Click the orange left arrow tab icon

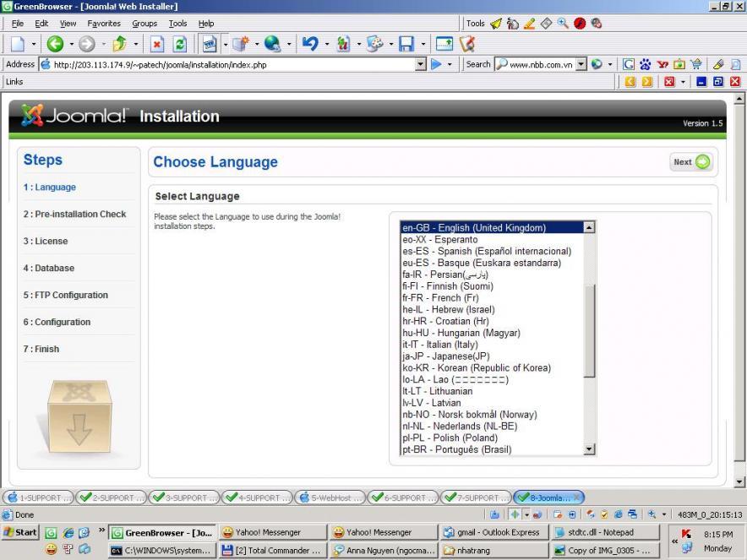coord(630,82)
